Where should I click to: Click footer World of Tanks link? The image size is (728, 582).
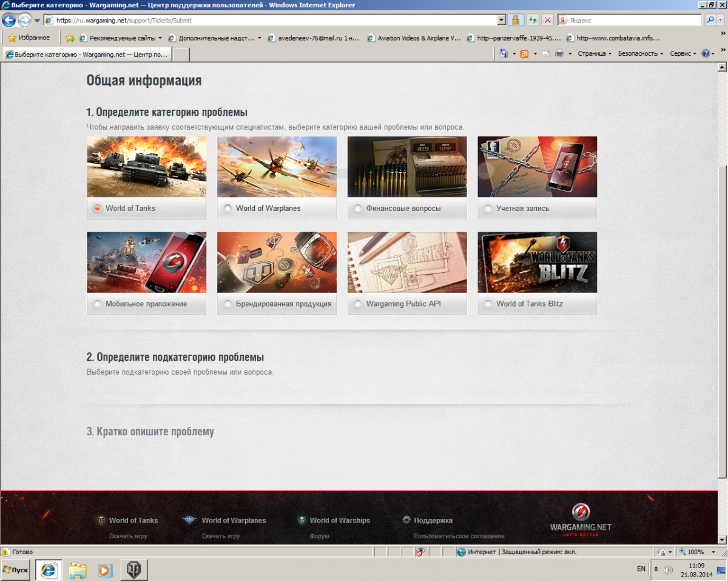(133, 520)
